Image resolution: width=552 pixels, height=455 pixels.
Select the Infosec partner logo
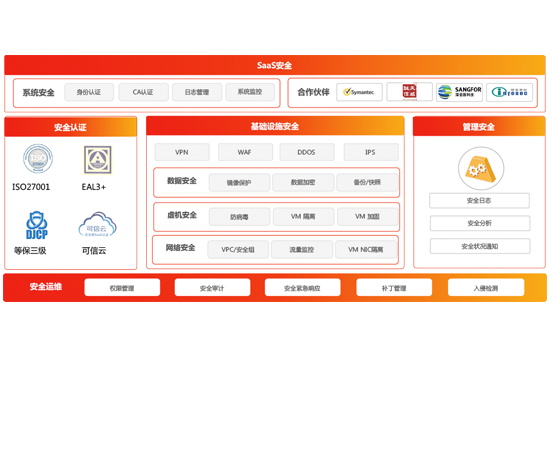(x=509, y=92)
